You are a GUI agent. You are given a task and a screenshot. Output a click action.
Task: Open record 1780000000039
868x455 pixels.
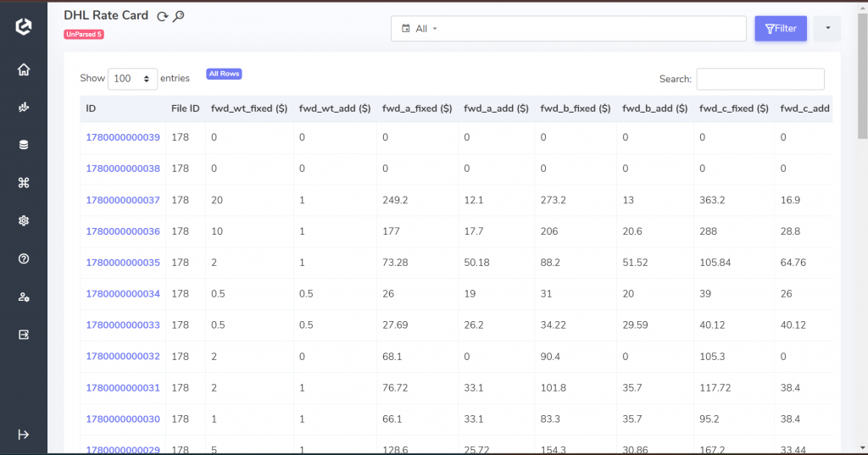123,137
